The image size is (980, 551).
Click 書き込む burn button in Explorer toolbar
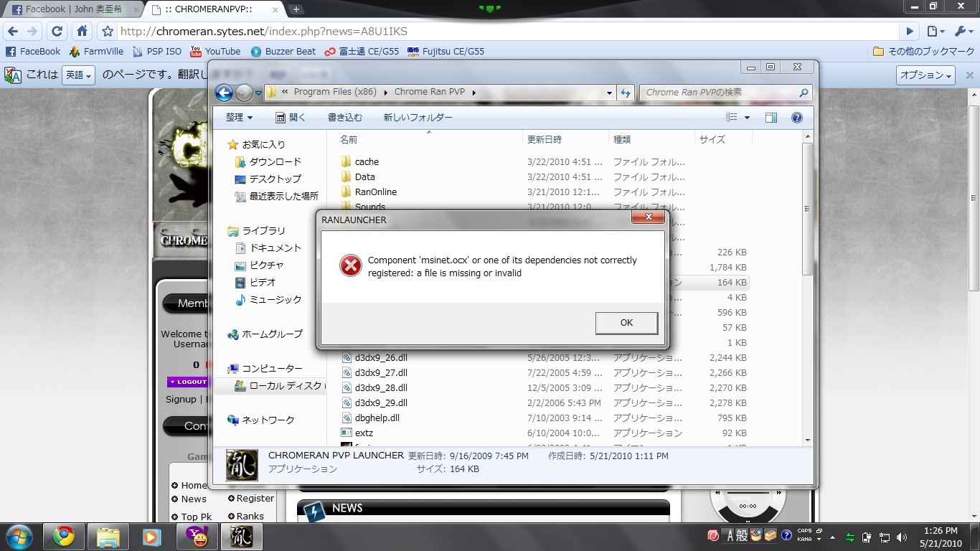(x=345, y=117)
